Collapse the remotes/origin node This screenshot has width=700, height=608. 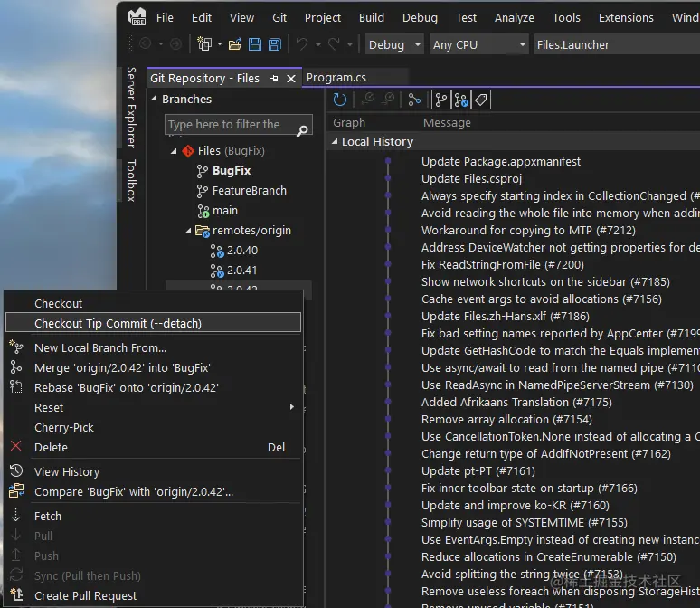188,231
